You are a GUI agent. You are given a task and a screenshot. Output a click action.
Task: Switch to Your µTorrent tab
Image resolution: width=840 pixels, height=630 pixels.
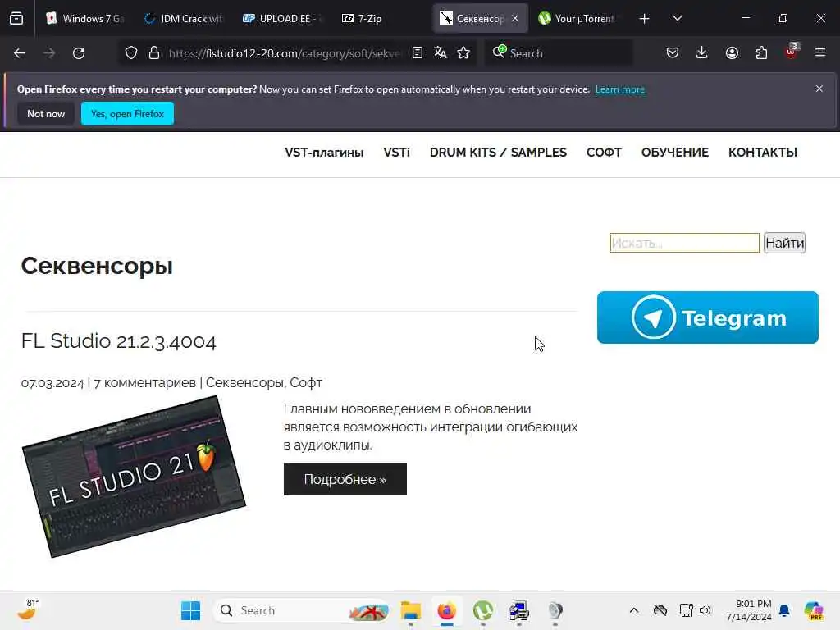pos(578,19)
